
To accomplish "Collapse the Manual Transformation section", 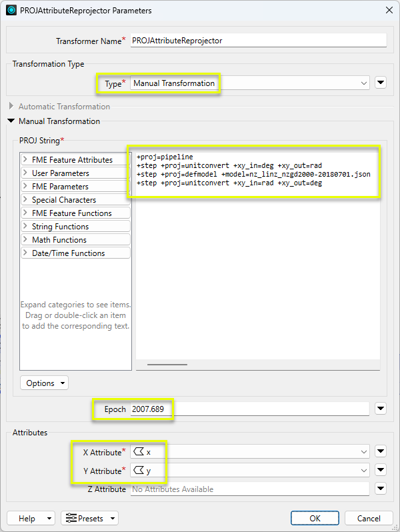I will 11,121.
